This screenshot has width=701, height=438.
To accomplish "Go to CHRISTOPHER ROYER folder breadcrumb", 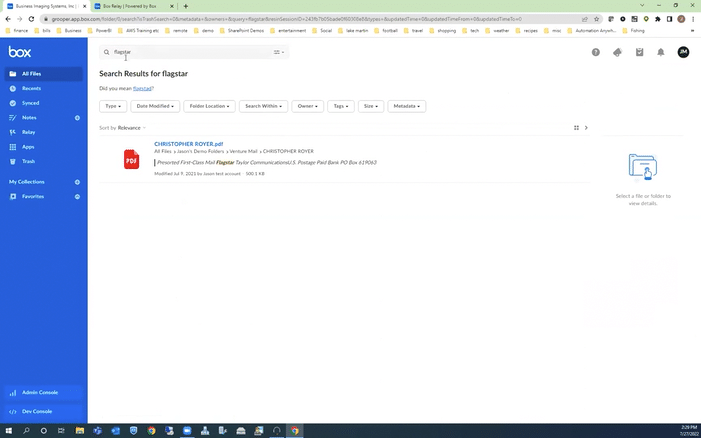I will [x=288, y=152].
